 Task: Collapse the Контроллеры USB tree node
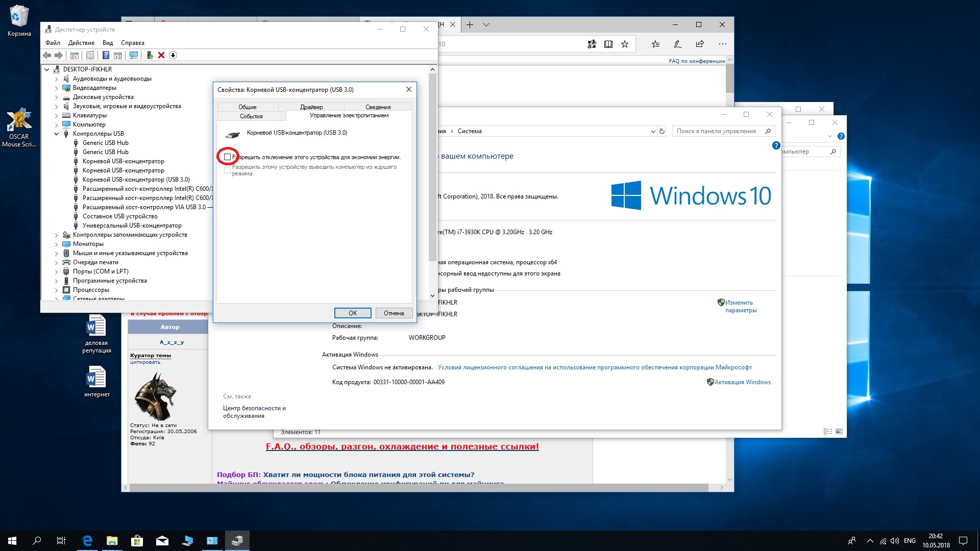[57, 134]
